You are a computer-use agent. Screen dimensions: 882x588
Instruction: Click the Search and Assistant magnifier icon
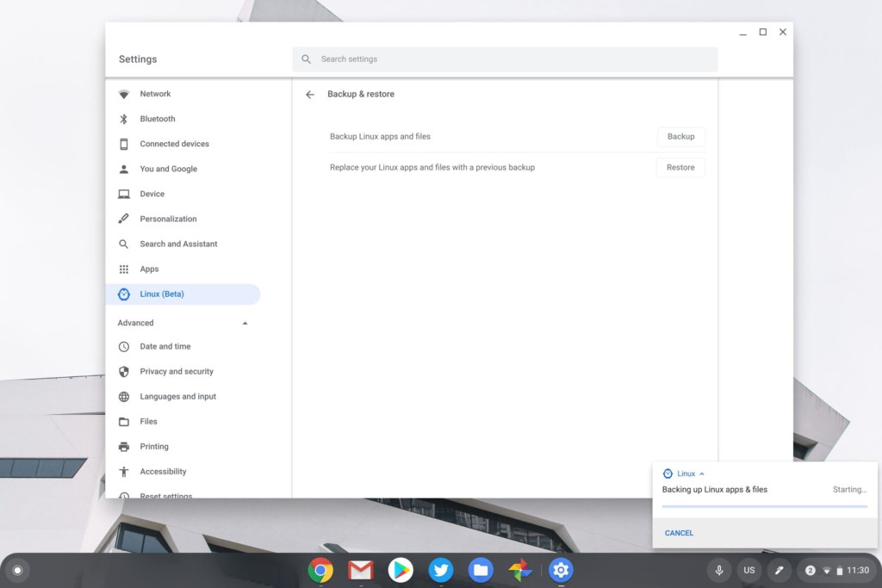pos(124,244)
